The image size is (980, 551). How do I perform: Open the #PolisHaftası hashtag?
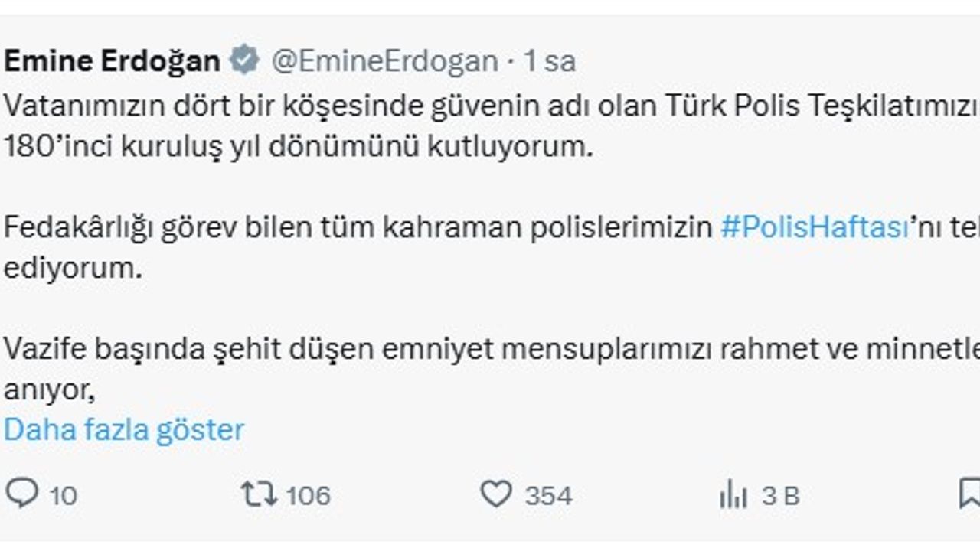814,228
